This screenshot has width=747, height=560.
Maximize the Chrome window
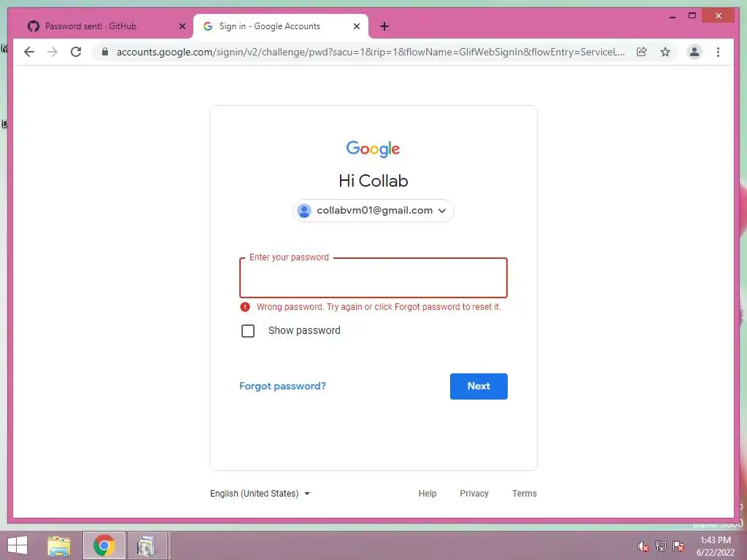click(692, 16)
